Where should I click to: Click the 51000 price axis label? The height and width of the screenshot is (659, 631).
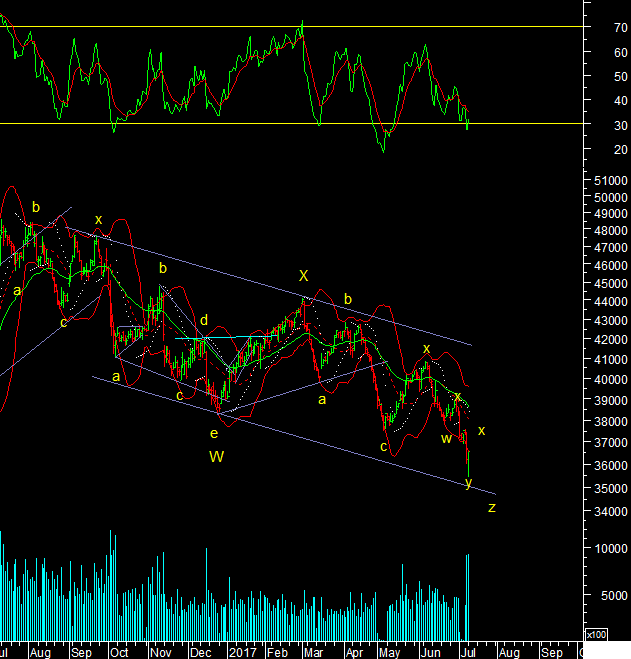[x=610, y=181]
